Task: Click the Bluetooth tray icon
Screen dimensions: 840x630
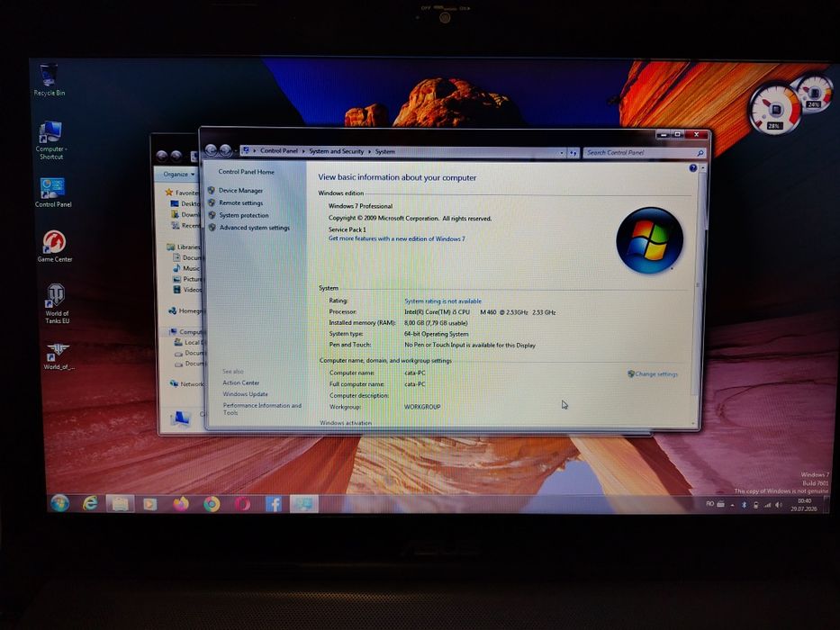Action: pyautogui.click(x=744, y=505)
